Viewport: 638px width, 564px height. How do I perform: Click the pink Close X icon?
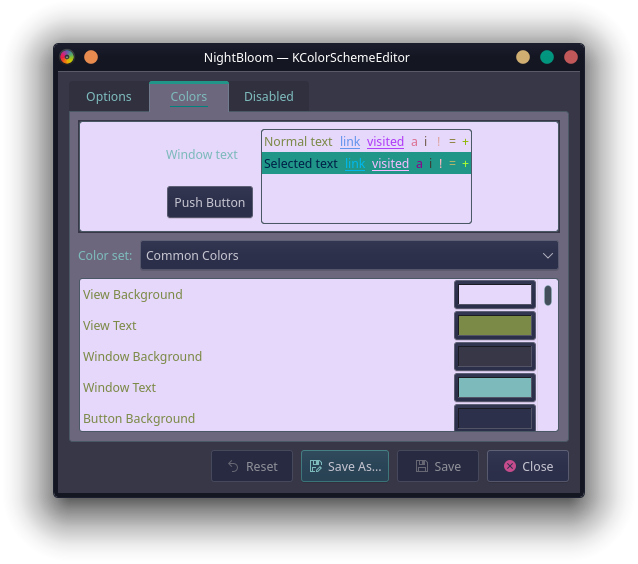point(510,466)
